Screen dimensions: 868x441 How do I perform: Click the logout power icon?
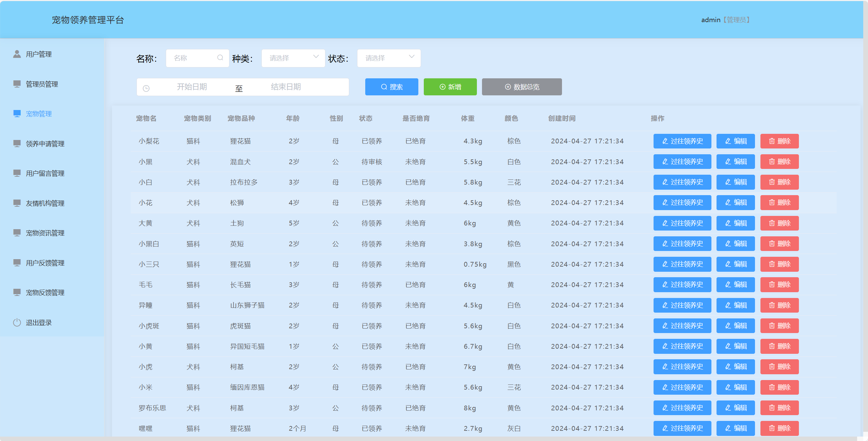pos(17,322)
